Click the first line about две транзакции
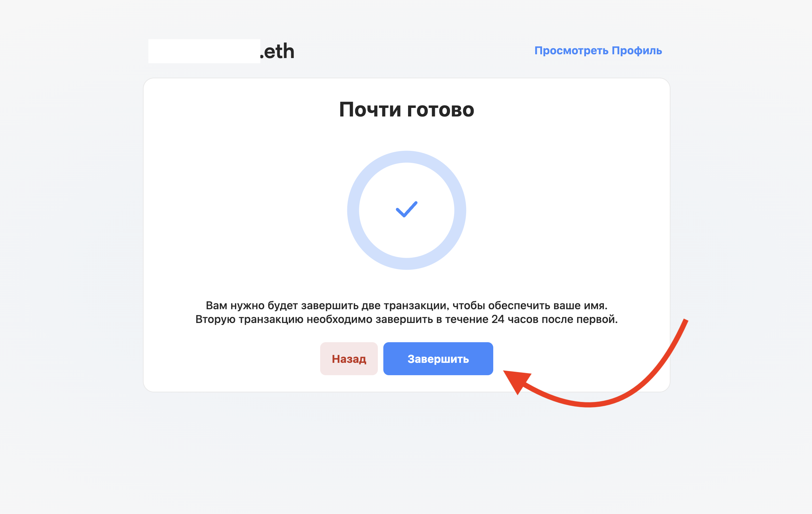 tap(407, 305)
